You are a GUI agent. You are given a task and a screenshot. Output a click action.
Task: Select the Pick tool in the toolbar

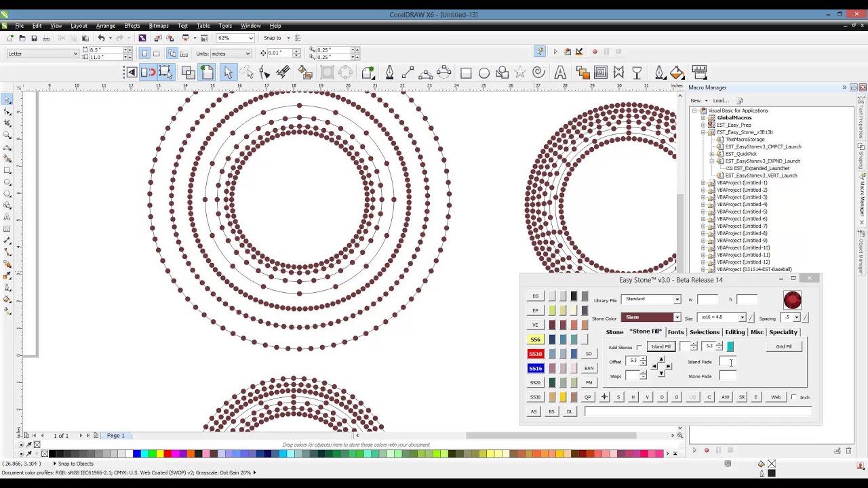click(228, 73)
